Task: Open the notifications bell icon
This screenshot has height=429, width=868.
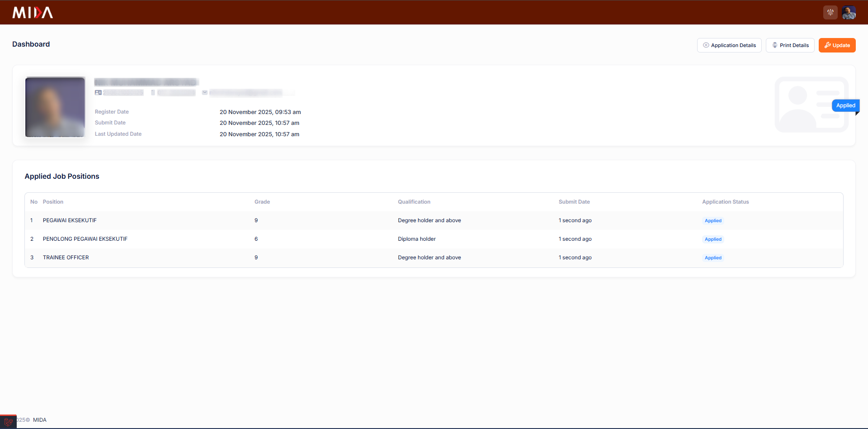Action: (830, 12)
